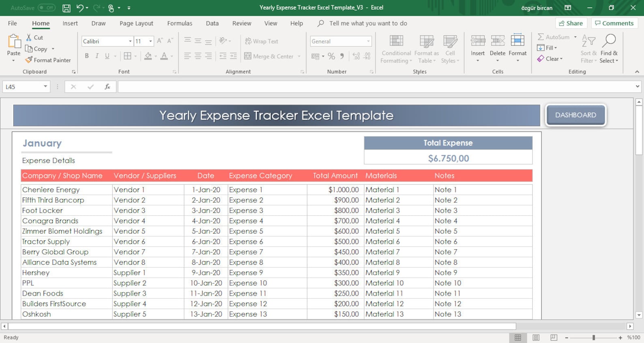Decrease the cell indent
Screen dimensions: 644x343
coord(223,56)
